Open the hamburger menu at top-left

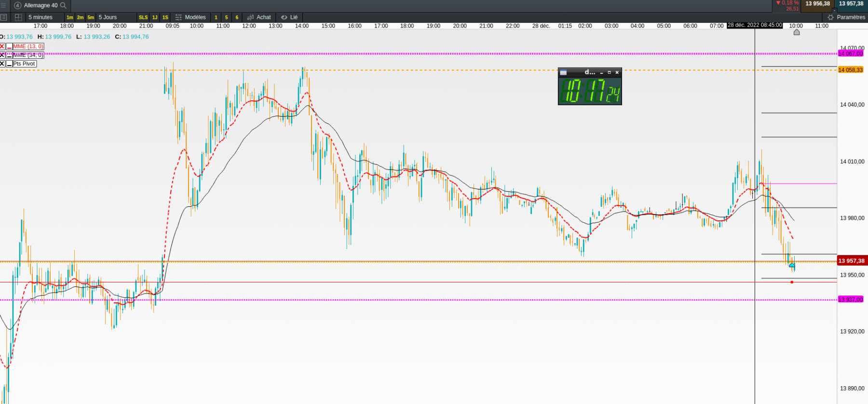point(3,5)
